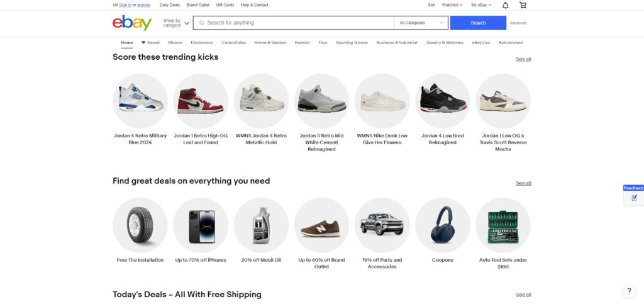Open the All Categories dropdown
This screenshot has width=644, height=306.
point(421,23)
